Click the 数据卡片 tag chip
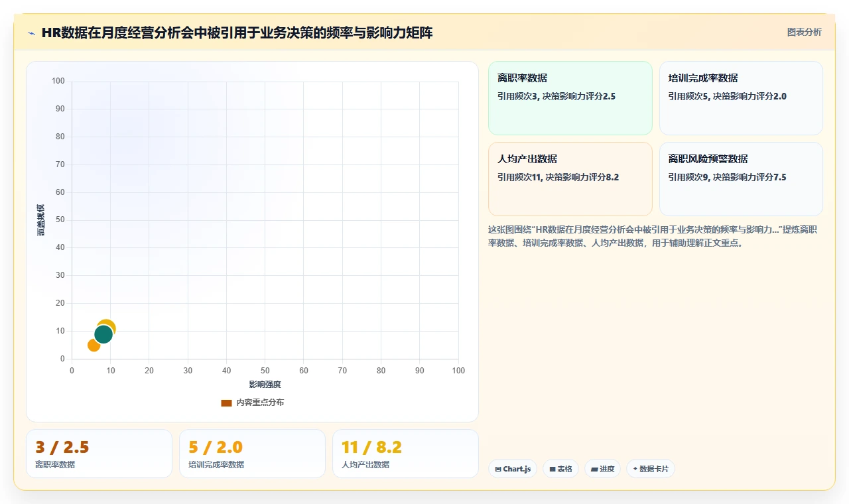Image resolution: width=849 pixels, height=504 pixels. point(651,469)
